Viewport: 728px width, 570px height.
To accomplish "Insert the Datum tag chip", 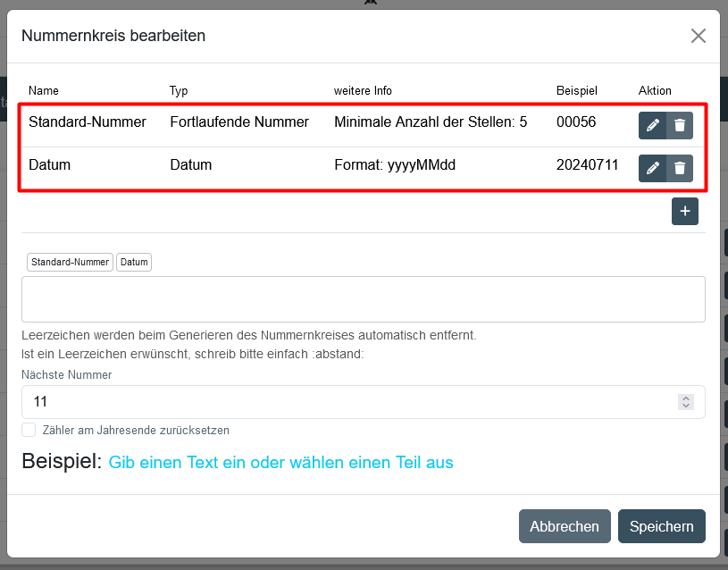I will tap(134, 262).
